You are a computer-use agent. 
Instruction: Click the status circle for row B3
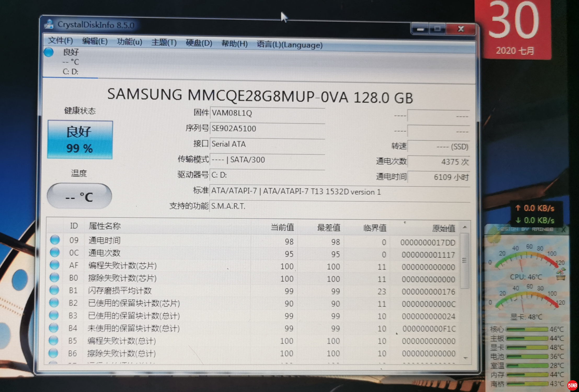54,315
